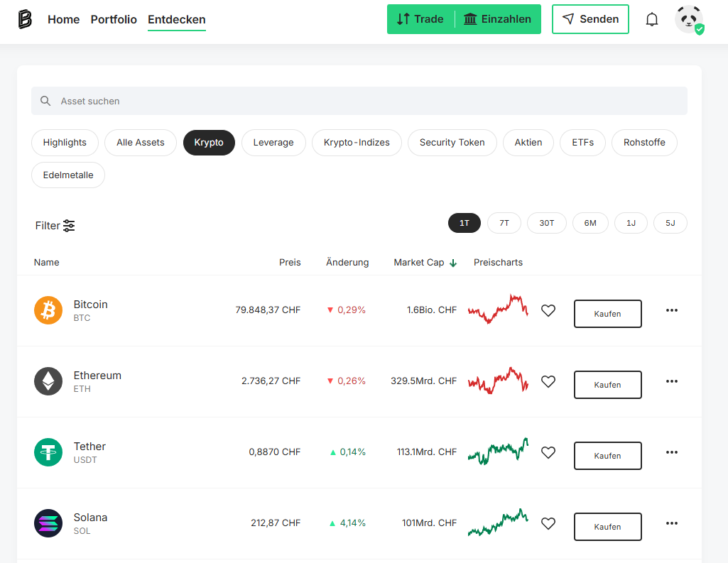This screenshot has height=563, width=728.
Task: Click Solana change value 4,14%
Action: point(353,523)
